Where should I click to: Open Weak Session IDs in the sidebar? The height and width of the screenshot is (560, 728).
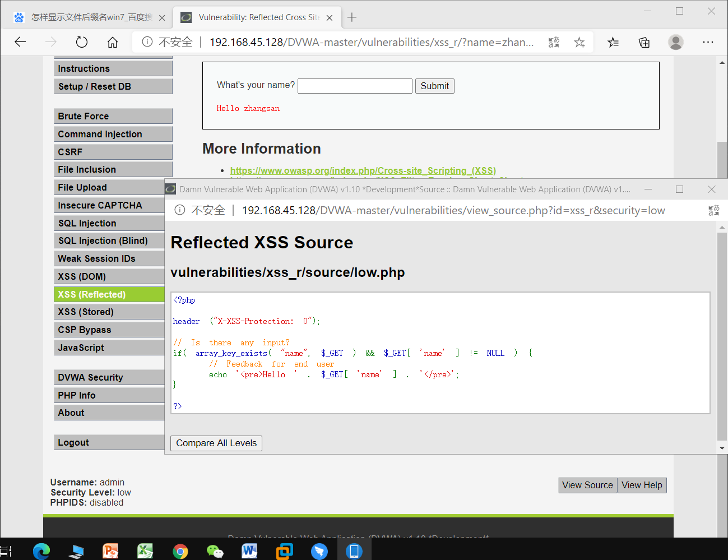click(109, 258)
